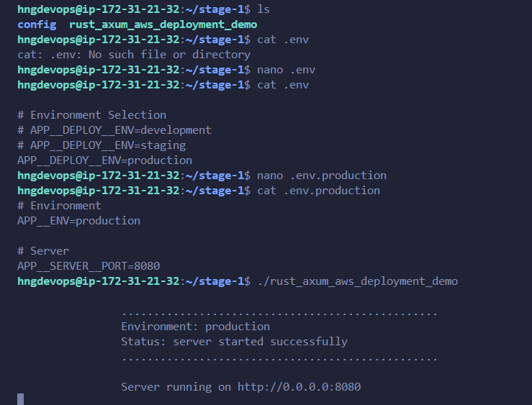Click the './rust_axum_aws_deployment_demo' run command
The image size is (532, 405).
(358, 281)
